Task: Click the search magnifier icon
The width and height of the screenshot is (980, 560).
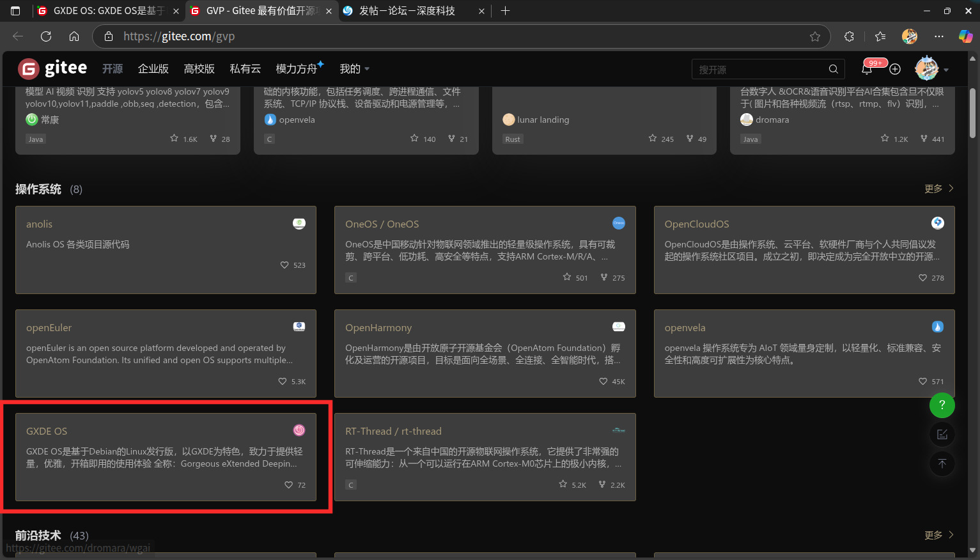Action: point(833,69)
